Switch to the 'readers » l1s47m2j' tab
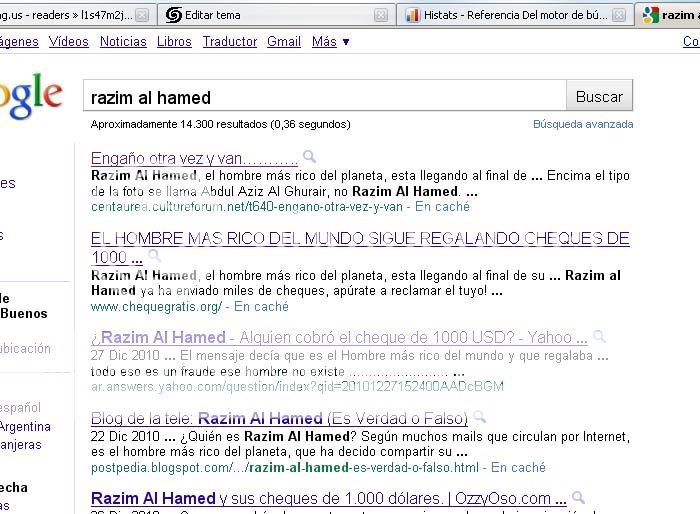Screen dimensions: 700x514 click(76, 15)
